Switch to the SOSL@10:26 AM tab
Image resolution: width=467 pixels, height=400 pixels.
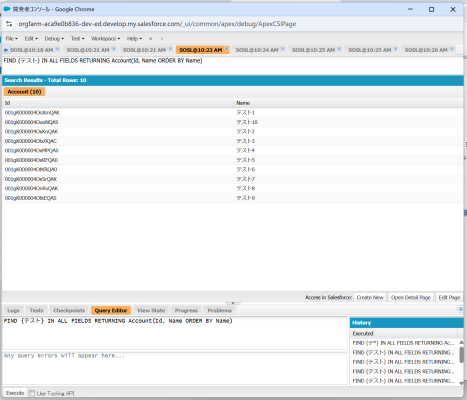(426, 50)
